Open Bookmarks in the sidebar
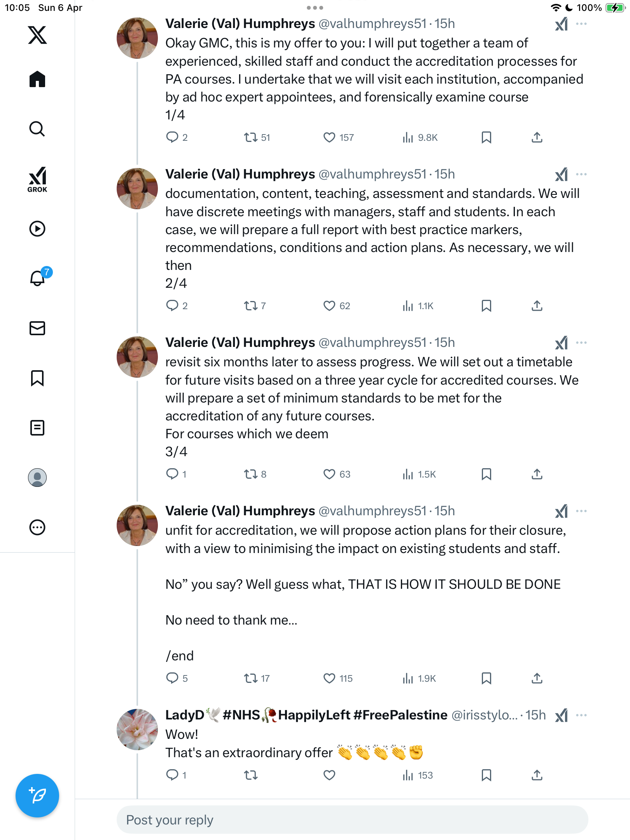The width and height of the screenshot is (630, 840). click(37, 378)
